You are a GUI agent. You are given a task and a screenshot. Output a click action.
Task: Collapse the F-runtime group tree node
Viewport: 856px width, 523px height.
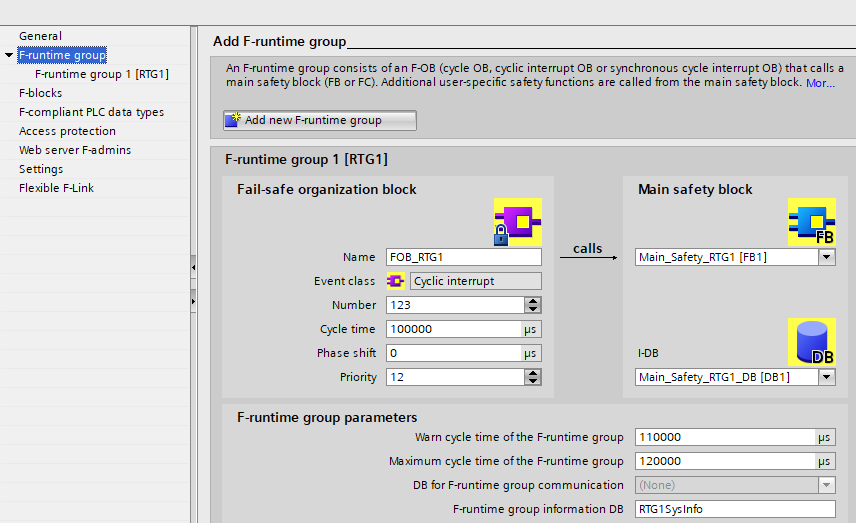9,56
